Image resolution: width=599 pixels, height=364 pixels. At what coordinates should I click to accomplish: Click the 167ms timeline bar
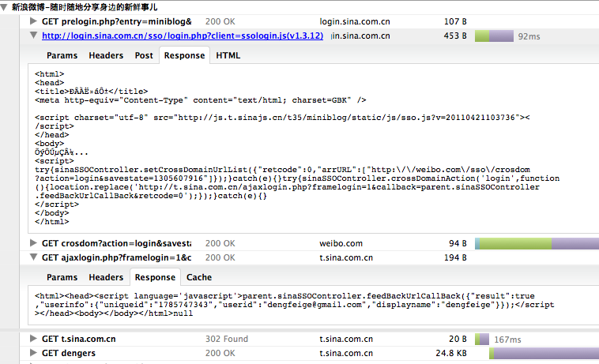click(x=480, y=339)
